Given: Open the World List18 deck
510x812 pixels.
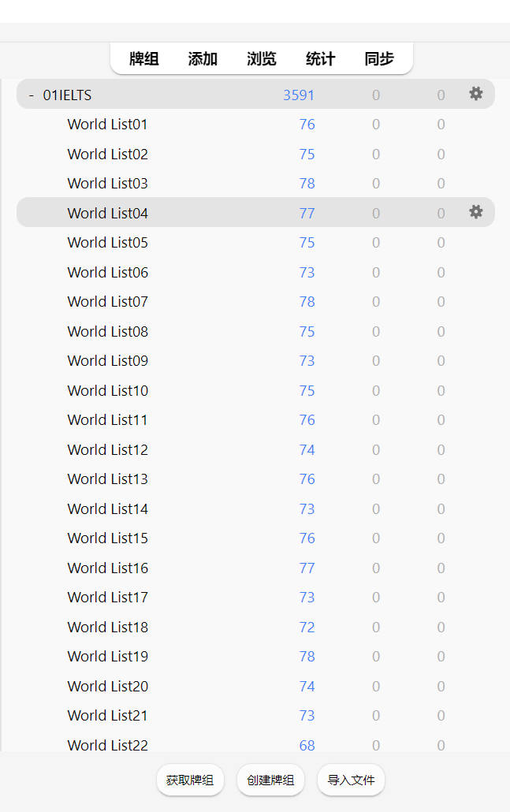Looking at the screenshot, I should coord(107,628).
